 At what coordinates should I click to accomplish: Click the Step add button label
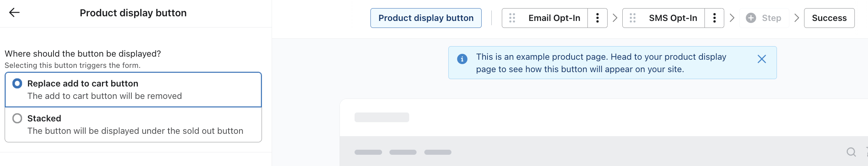pyautogui.click(x=772, y=18)
